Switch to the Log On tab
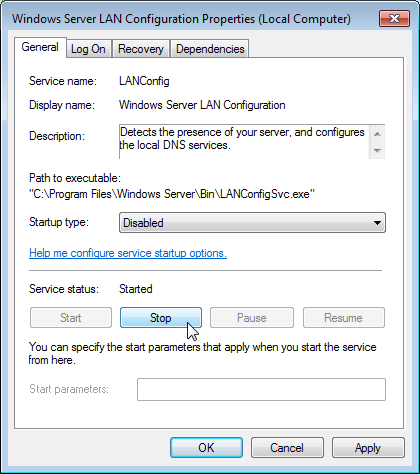Image resolution: width=420 pixels, height=474 pixels. [x=88, y=49]
